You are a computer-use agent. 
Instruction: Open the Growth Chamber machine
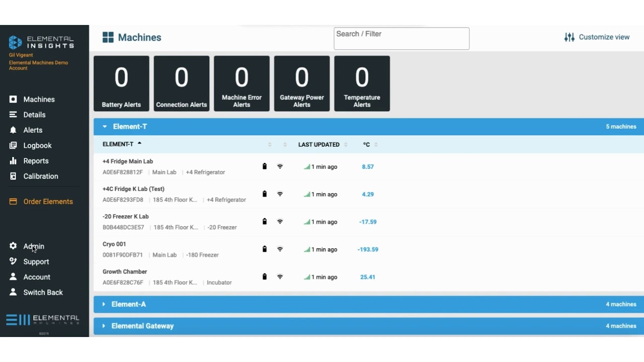point(125,272)
